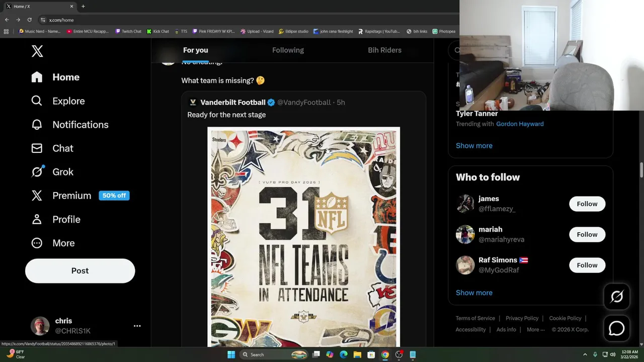Open Notifications via the bell icon
Viewport: 644px width, 362px height.
point(37,124)
